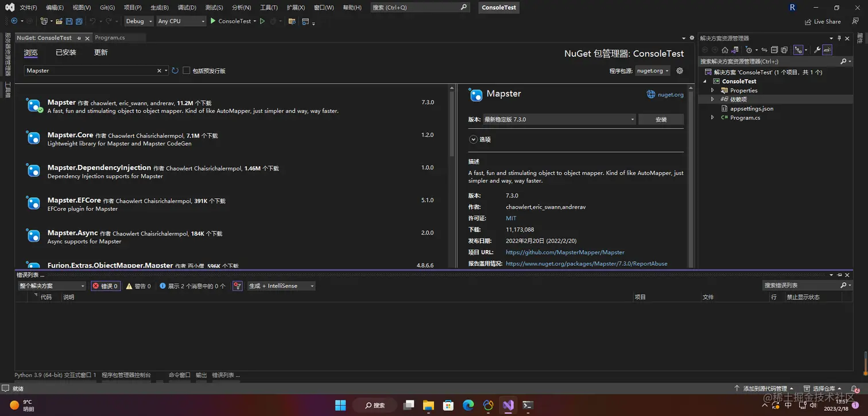Image resolution: width=868 pixels, height=416 pixels.
Task: Clear the Mapster search text with X
Action: (159, 71)
